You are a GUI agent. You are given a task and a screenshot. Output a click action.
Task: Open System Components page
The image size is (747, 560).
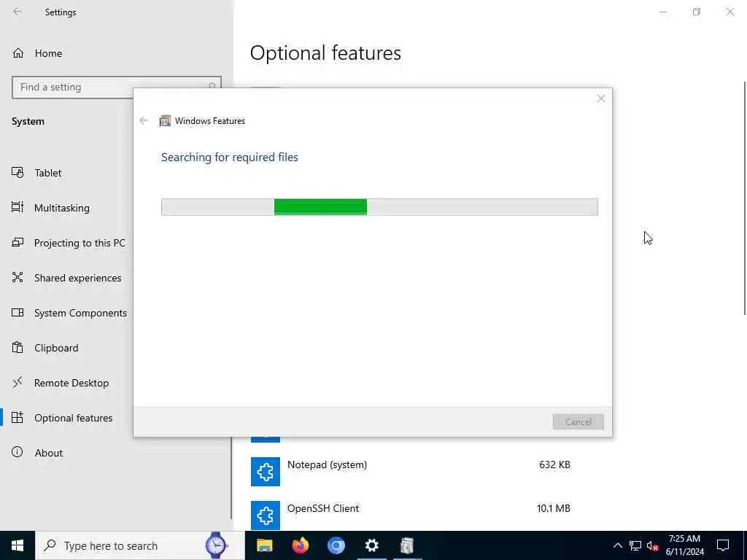pyautogui.click(x=80, y=313)
